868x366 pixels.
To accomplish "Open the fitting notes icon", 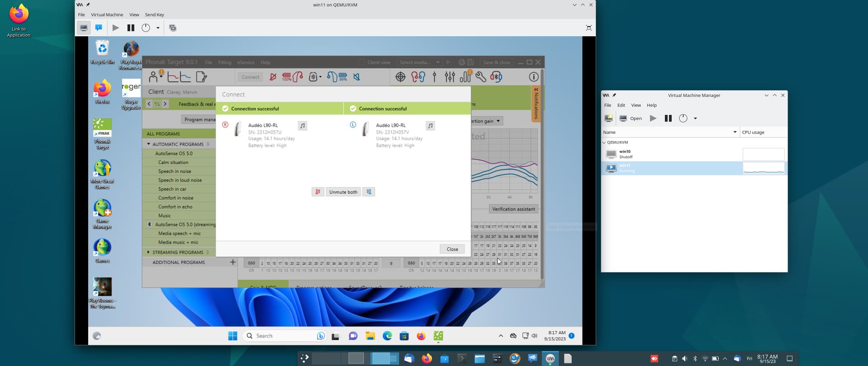I will [x=202, y=77].
